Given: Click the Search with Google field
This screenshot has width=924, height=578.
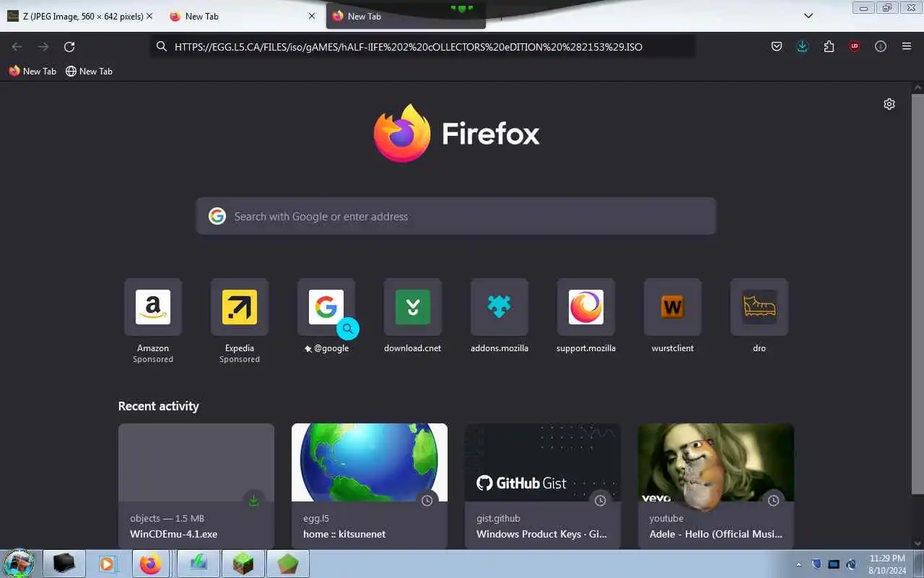Looking at the screenshot, I should pos(456,216).
